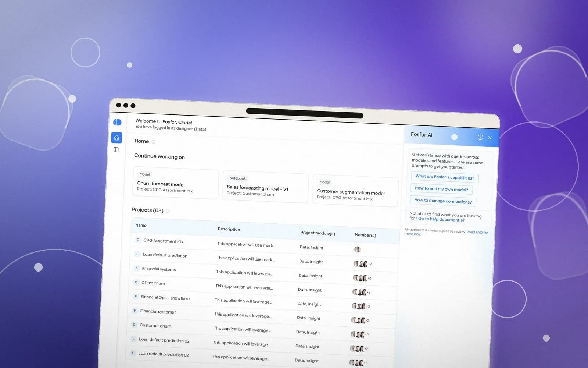Click the L badge of Loan default prediction
Screen dimensions: 588x368
click(137, 254)
